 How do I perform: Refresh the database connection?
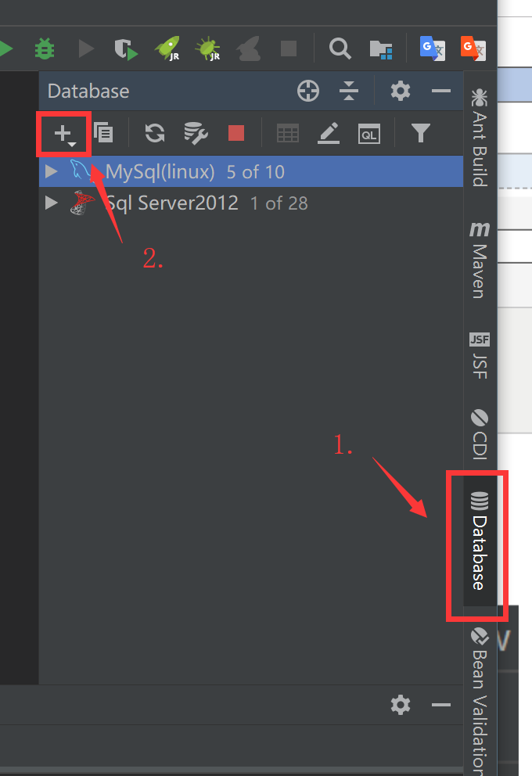(x=155, y=133)
